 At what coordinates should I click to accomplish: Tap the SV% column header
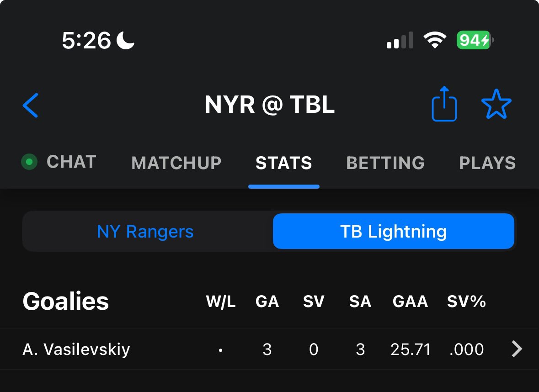466,301
